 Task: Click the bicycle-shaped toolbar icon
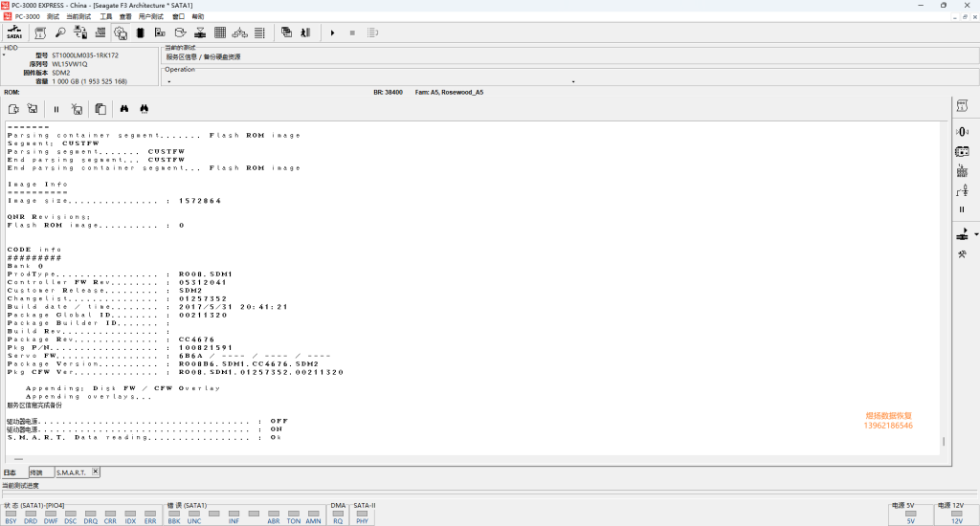[x=240, y=33]
